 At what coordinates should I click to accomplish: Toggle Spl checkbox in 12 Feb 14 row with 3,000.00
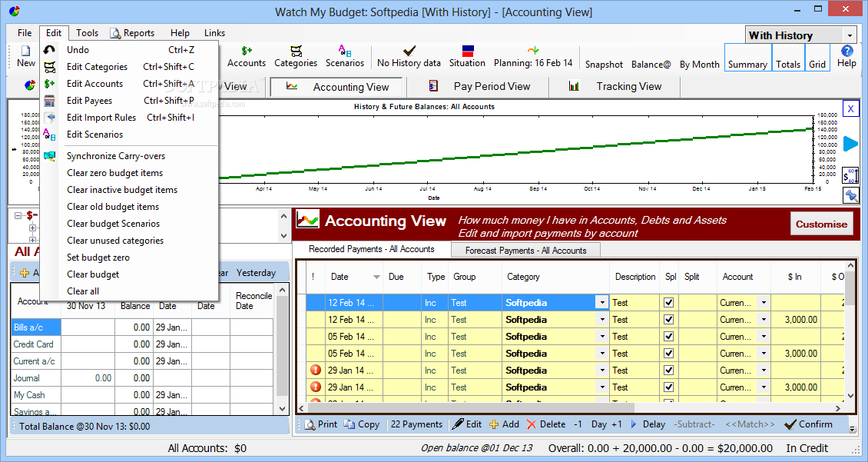(x=669, y=320)
